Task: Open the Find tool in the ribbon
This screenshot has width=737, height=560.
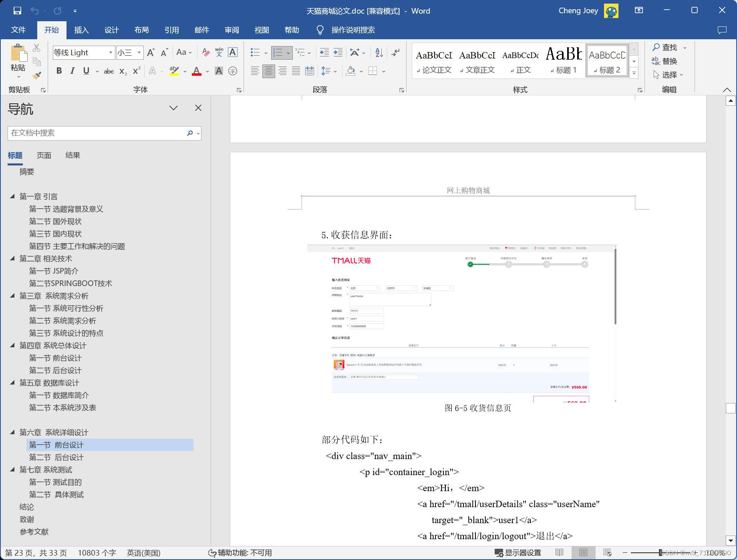Action: tap(666, 47)
